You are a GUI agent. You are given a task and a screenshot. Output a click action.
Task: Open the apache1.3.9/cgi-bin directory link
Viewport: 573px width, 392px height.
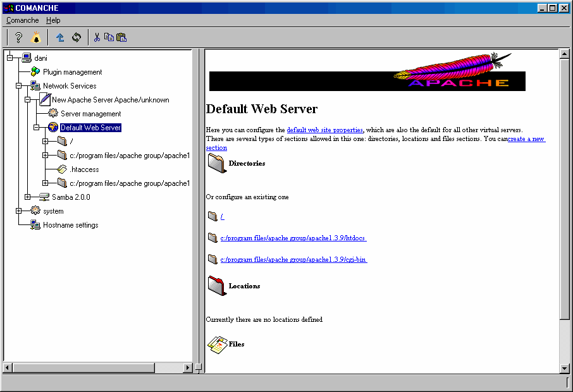tap(293, 260)
